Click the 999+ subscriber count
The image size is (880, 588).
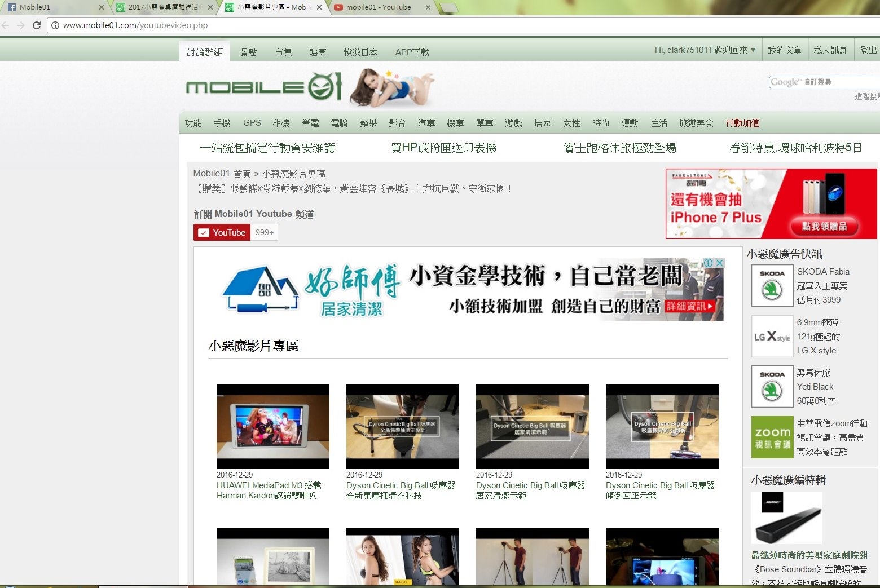[x=264, y=232]
